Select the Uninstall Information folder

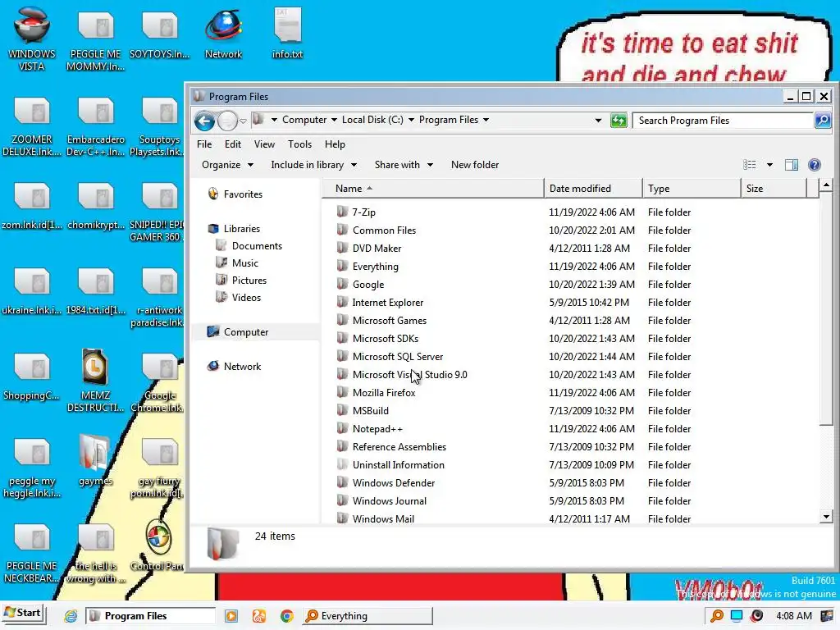398,465
